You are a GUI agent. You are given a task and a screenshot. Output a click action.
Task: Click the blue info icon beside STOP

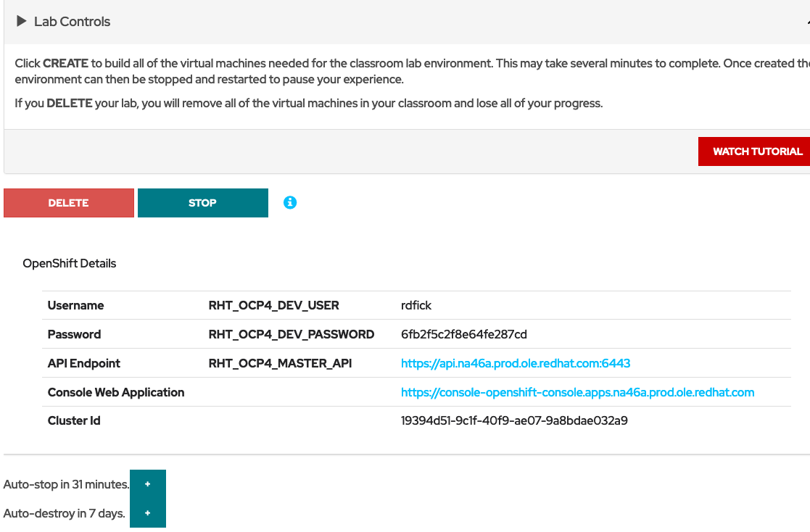[290, 203]
